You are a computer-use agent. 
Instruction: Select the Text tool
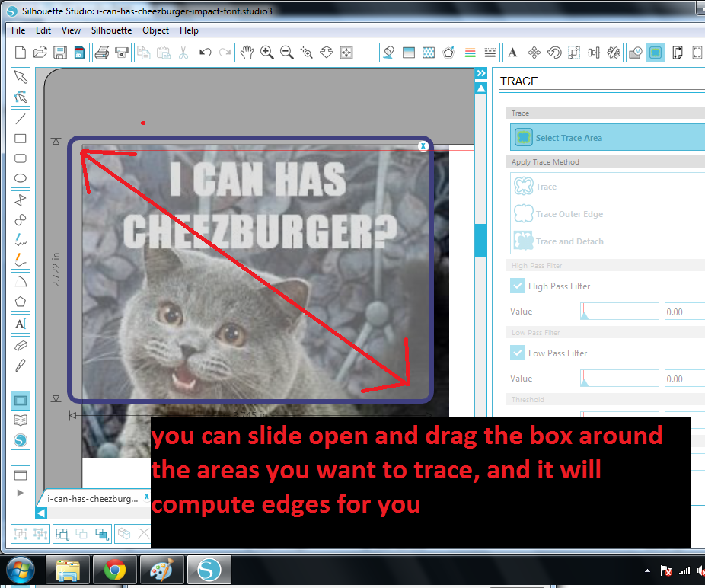click(20, 323)
